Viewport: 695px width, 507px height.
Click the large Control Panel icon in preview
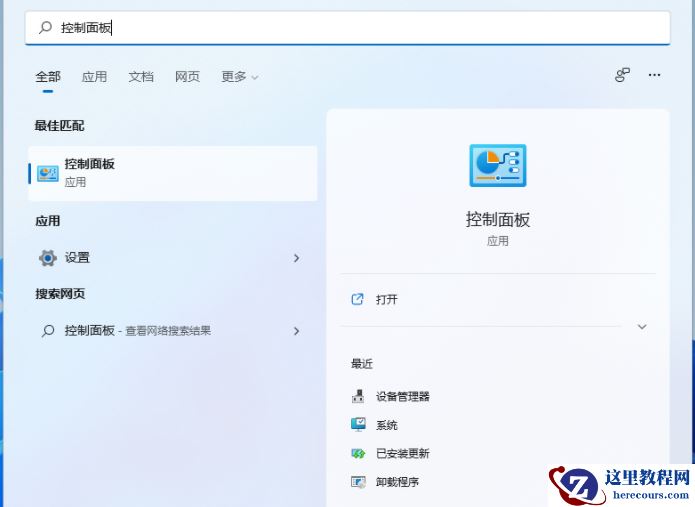point(498,165)
